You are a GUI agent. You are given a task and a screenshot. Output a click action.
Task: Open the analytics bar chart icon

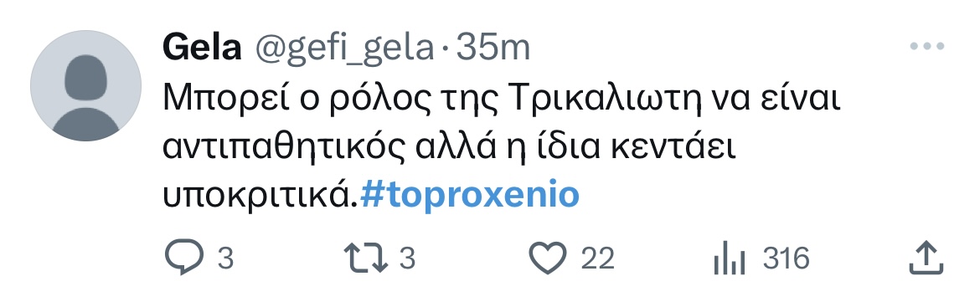click(x=730, y=258)
